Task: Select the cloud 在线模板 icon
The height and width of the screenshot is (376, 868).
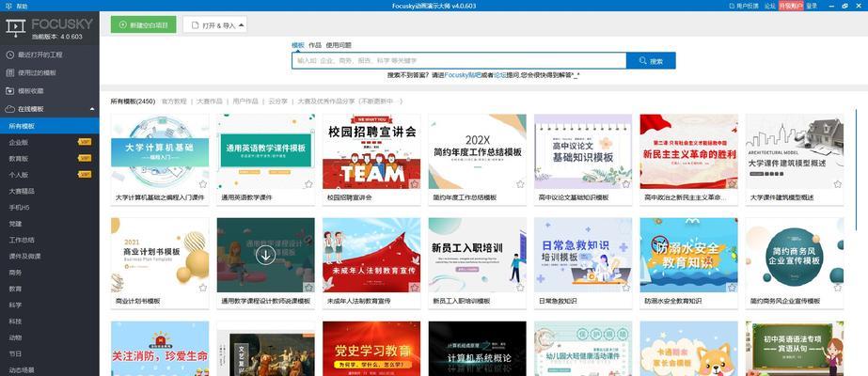Action: pyautogui.click(x=9, y=109)
